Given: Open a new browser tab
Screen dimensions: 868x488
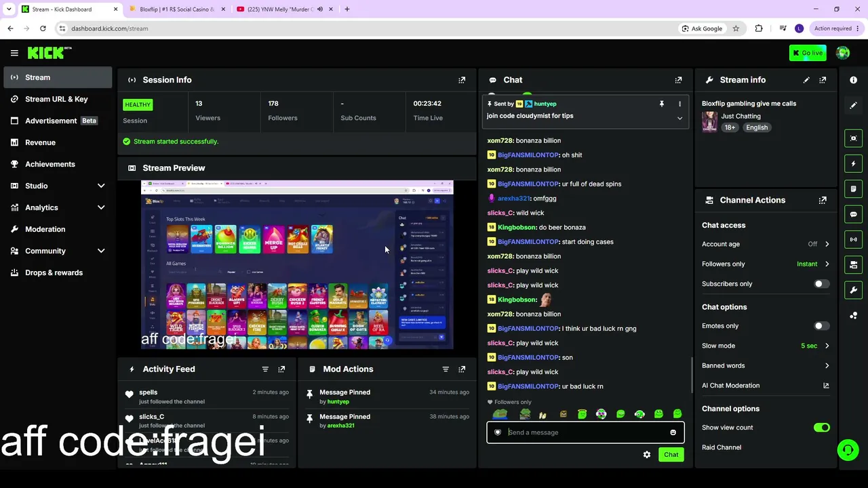Looking at the screenshot, I should point(347,9).
